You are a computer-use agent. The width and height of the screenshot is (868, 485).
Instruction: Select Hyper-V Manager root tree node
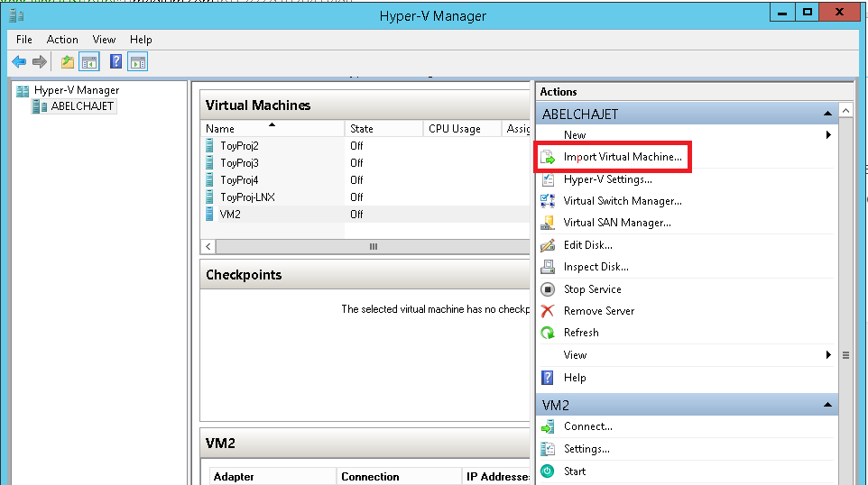(x=77, y=90)
